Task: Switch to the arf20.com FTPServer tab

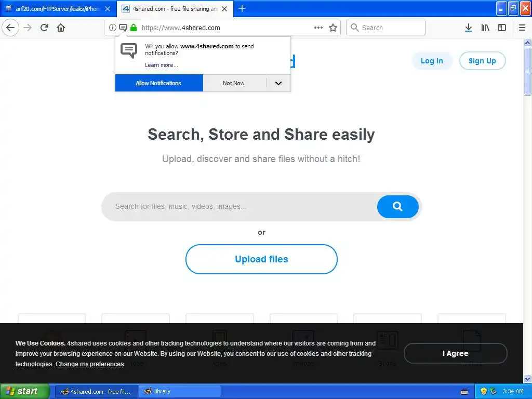Action: (x=58, y=9)
